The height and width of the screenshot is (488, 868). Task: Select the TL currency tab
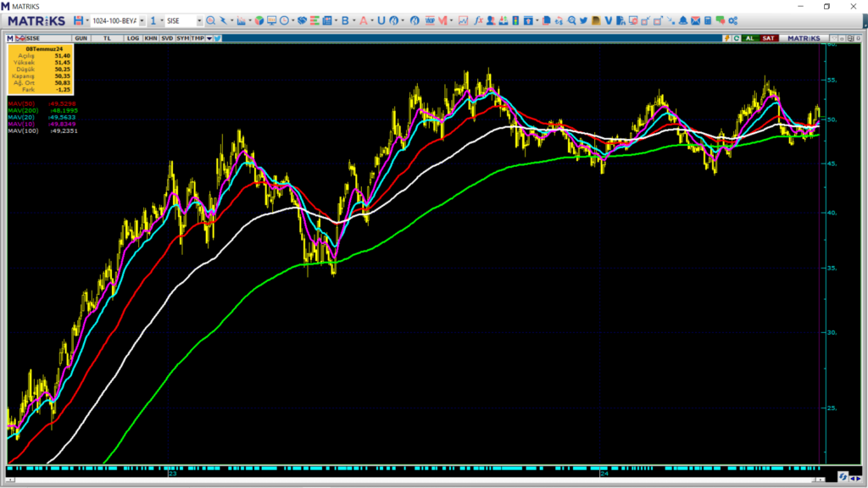[107, 38]
